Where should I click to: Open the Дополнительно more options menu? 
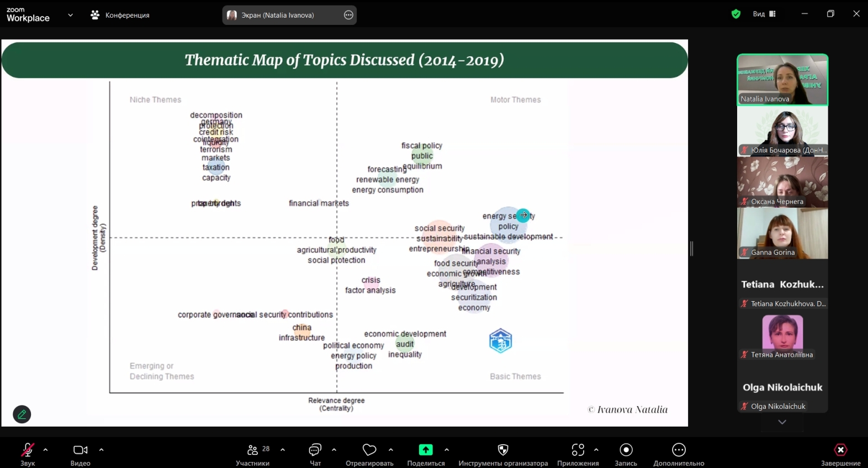[679, 454]
